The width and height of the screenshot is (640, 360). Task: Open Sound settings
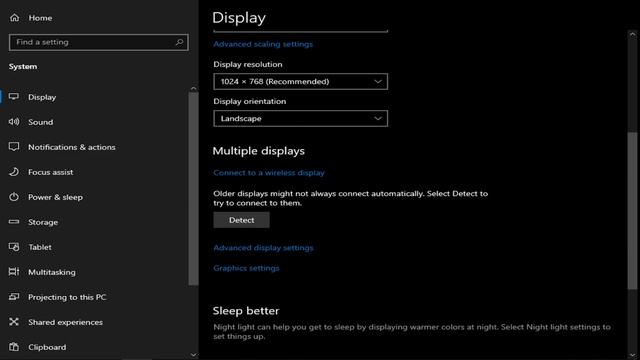click(40, 122)
